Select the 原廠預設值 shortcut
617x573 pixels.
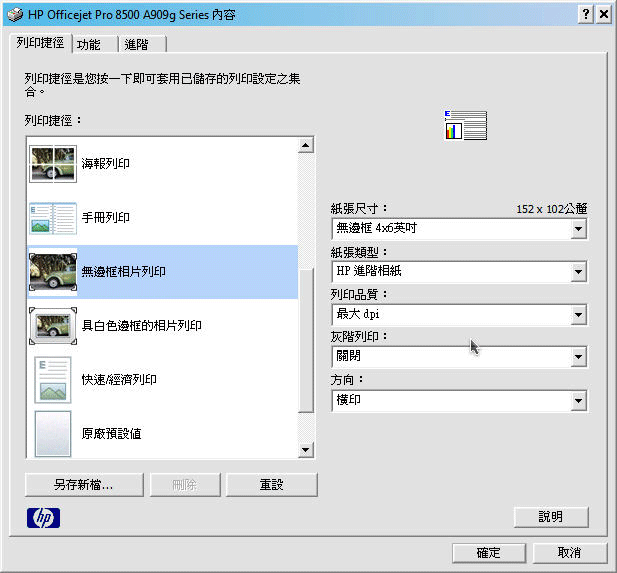pyautogui.click(x=163, y=434)
